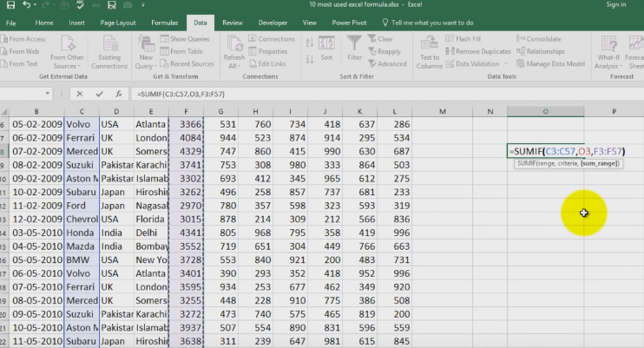Open From Other Sources dropdown
Screen dimensions: 644x348
[67, 53]
